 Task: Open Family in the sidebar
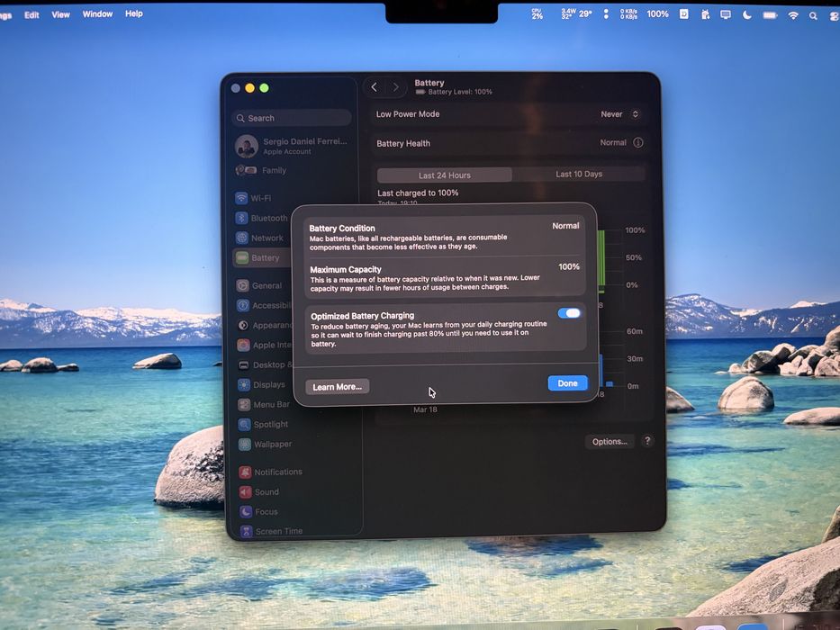click(262, 170)
